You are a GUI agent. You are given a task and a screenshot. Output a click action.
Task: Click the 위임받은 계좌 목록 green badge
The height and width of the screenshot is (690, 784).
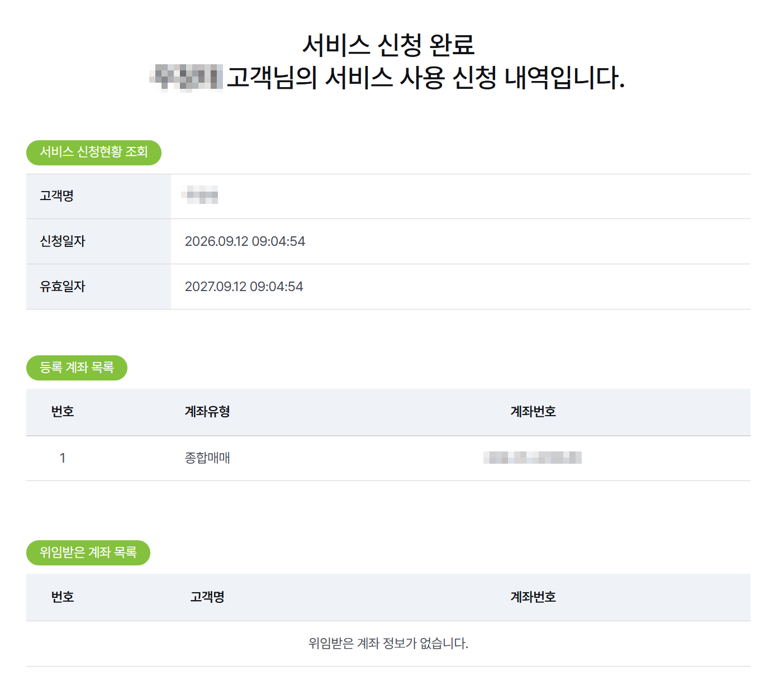88,553
